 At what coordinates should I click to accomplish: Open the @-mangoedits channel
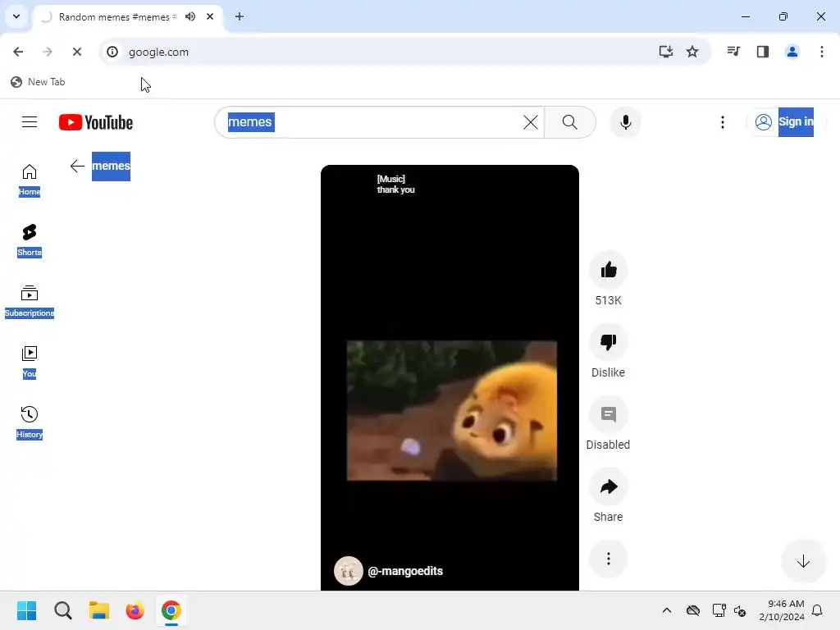[x=405, y=571]
